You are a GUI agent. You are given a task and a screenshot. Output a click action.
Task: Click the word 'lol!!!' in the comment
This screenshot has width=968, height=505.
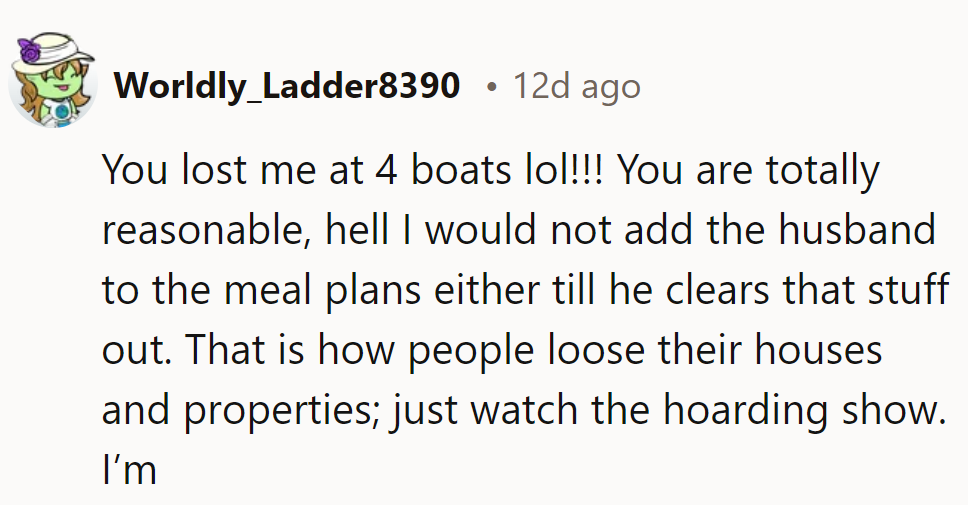pos(564,170)
